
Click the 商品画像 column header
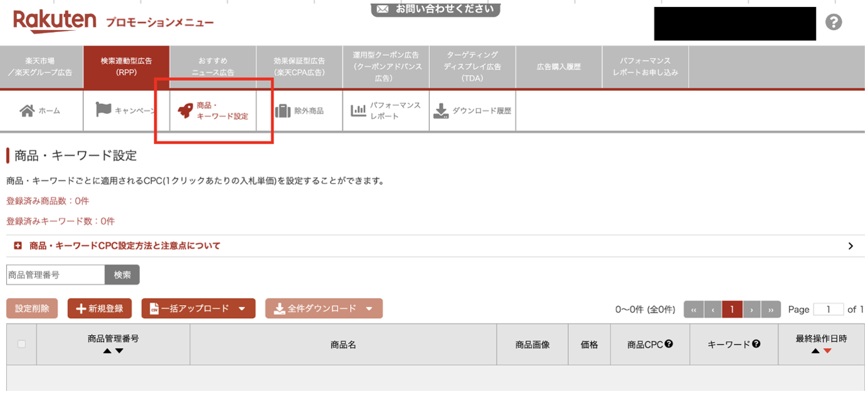[x=532, y=345]
